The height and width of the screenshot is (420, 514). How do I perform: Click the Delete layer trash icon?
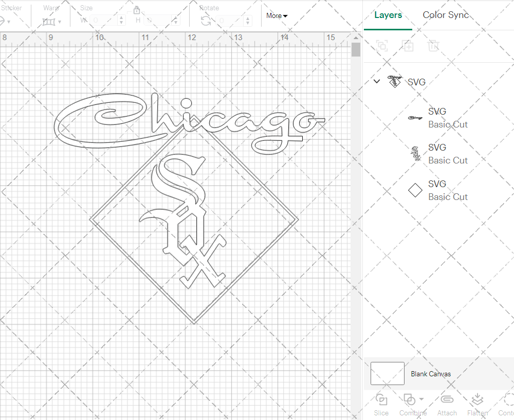[x=433, y=46]
